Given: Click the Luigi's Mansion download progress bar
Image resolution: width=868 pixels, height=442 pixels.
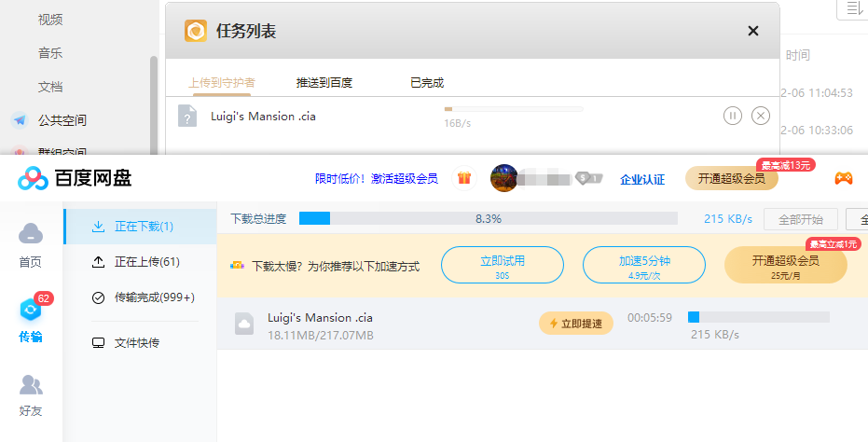Looking at the screenshot, I should pos(758,317).
